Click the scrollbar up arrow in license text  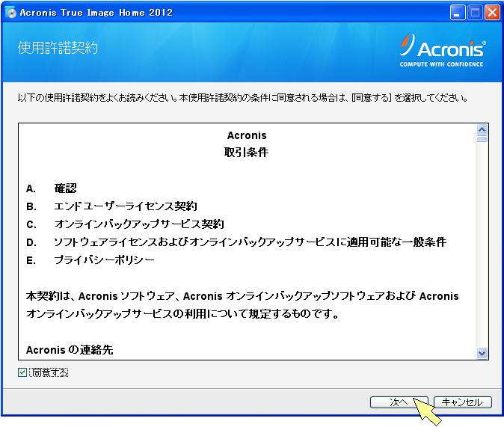pos(482,130)
